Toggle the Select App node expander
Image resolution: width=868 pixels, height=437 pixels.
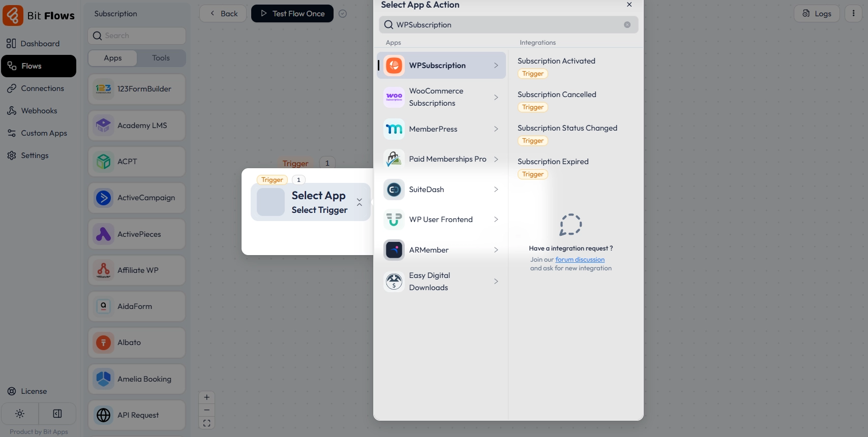(x=360, y=202)
